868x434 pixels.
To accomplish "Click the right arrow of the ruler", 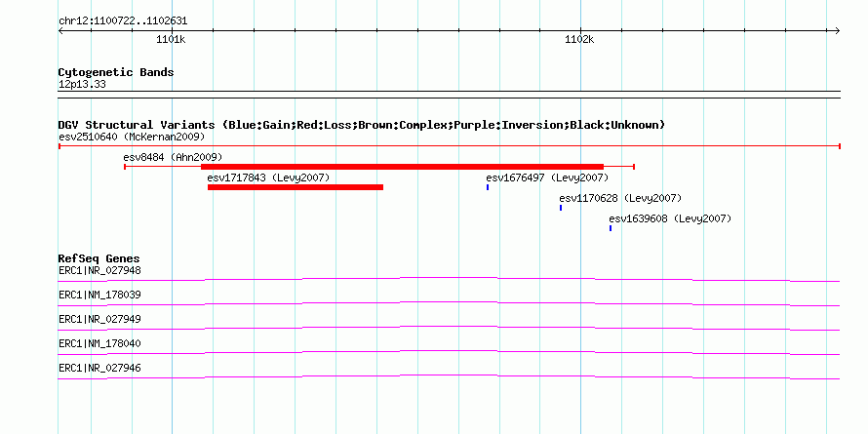I will pos(838,30).
